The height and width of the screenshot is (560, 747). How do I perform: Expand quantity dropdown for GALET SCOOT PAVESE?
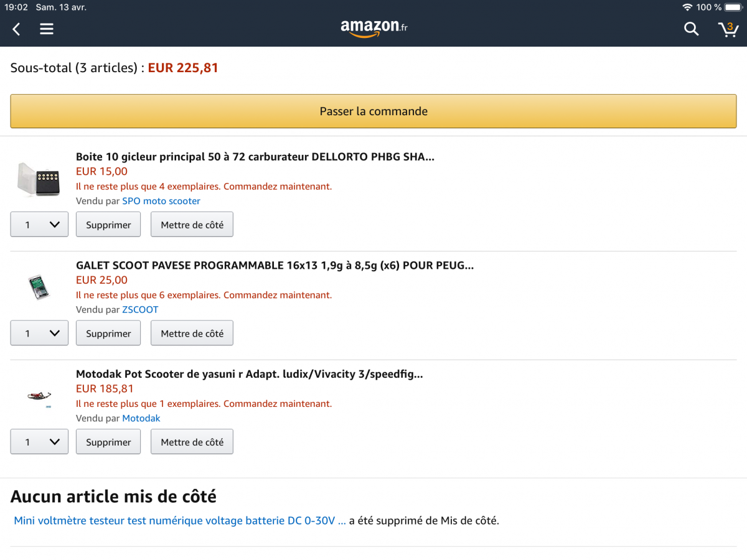click(x=39, y=334)
